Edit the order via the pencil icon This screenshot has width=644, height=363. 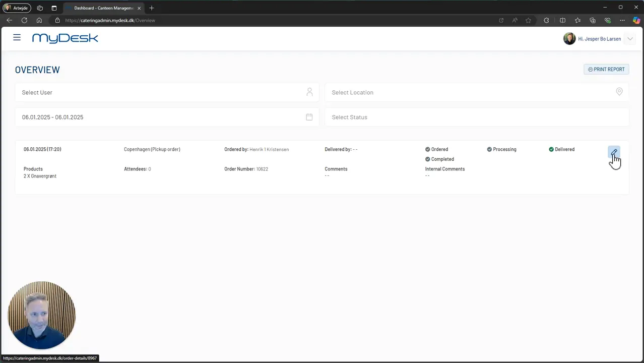614,152
